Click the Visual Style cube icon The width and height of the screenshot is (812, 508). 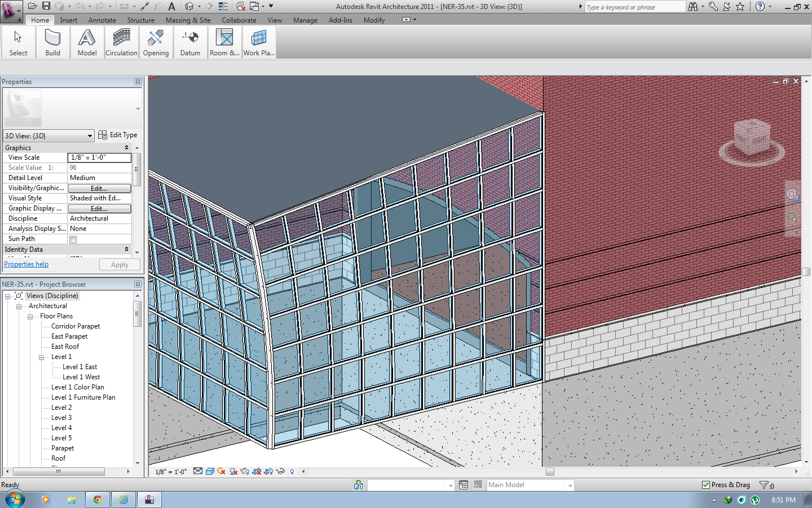click(210, 471)
